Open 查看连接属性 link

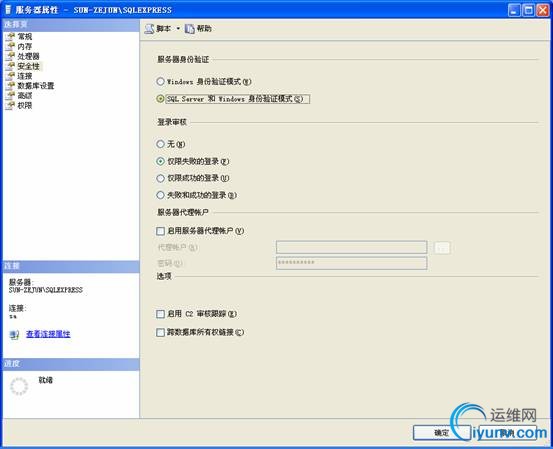click(x=48, y=334)
